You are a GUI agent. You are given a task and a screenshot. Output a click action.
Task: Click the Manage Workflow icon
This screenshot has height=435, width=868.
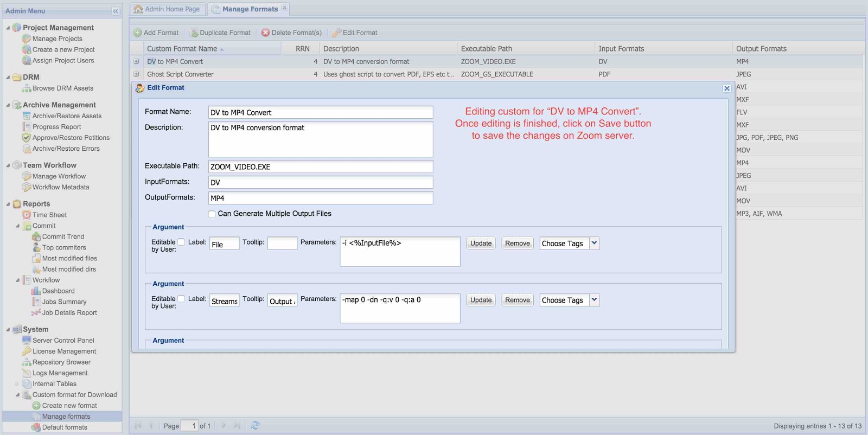coord(26,176)
